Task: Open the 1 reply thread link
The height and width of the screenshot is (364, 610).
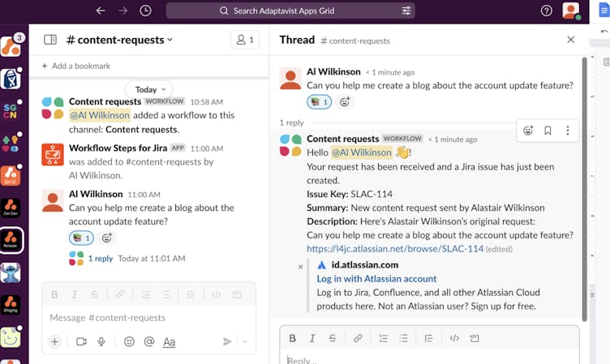Action: tap(101, 259)
